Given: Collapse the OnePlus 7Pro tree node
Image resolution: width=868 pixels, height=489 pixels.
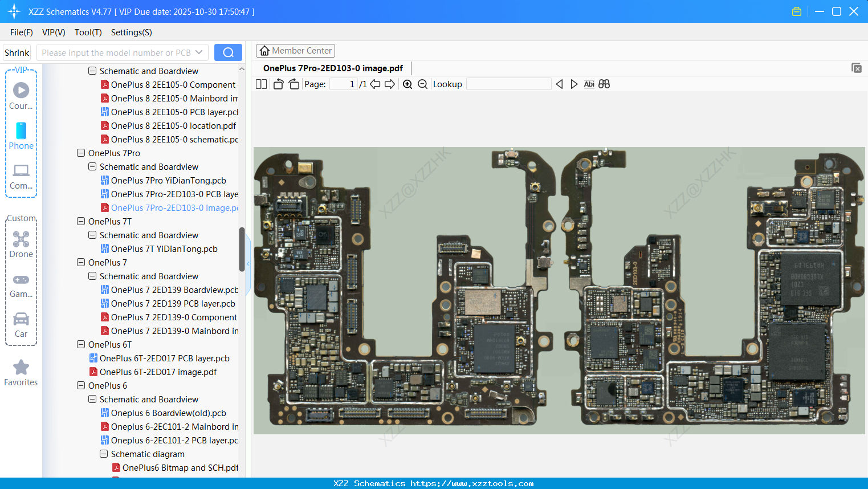Looking at the screenshot, I should coord(81,153).
